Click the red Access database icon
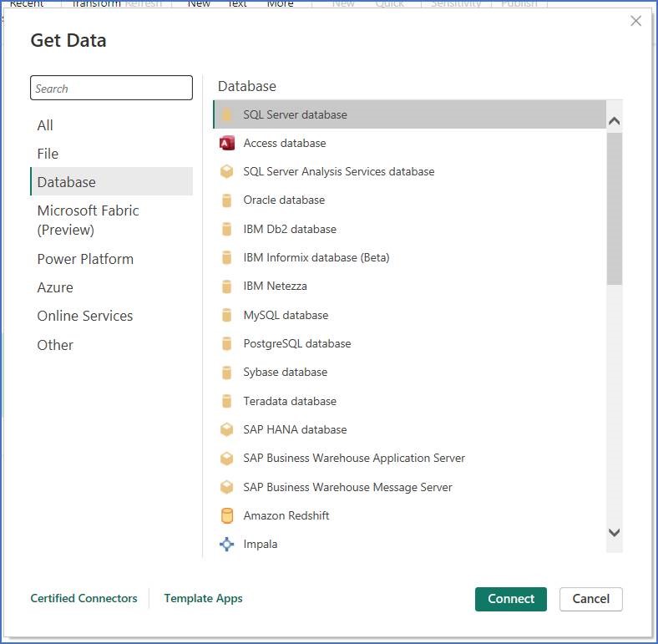 [x=226, y=143]
